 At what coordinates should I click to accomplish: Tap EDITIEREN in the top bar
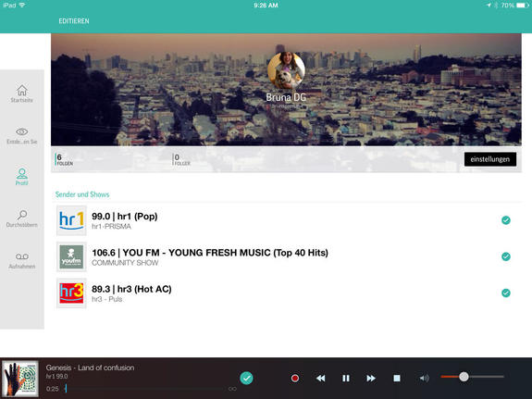click(74, 21)
